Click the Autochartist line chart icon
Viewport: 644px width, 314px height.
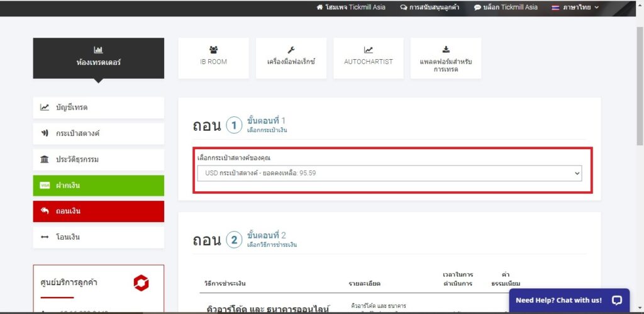(368, 50)
